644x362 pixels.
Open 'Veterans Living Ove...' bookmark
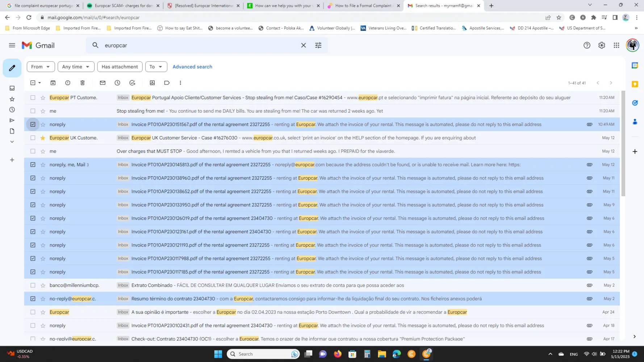pos(383,28)
